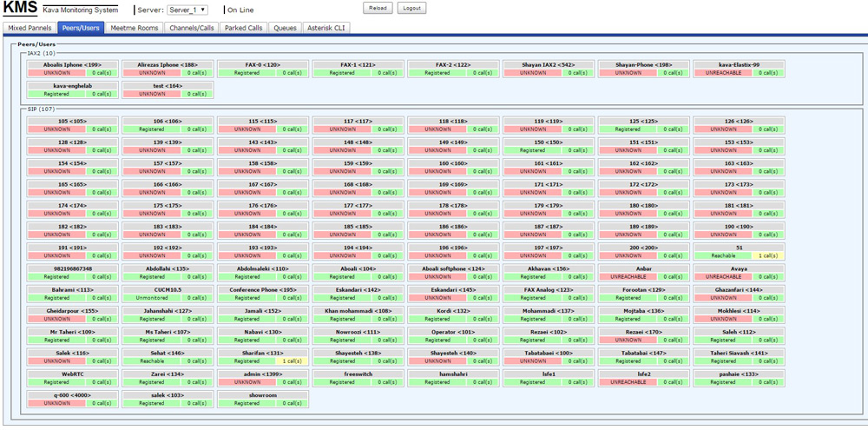Select the kava-Elastix-99 peer tile
Viewport: 868px width, 430px height.
739,65
